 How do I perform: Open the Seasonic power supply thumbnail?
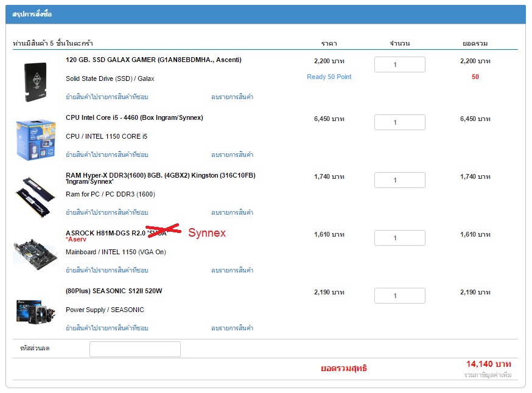[36, 312]
